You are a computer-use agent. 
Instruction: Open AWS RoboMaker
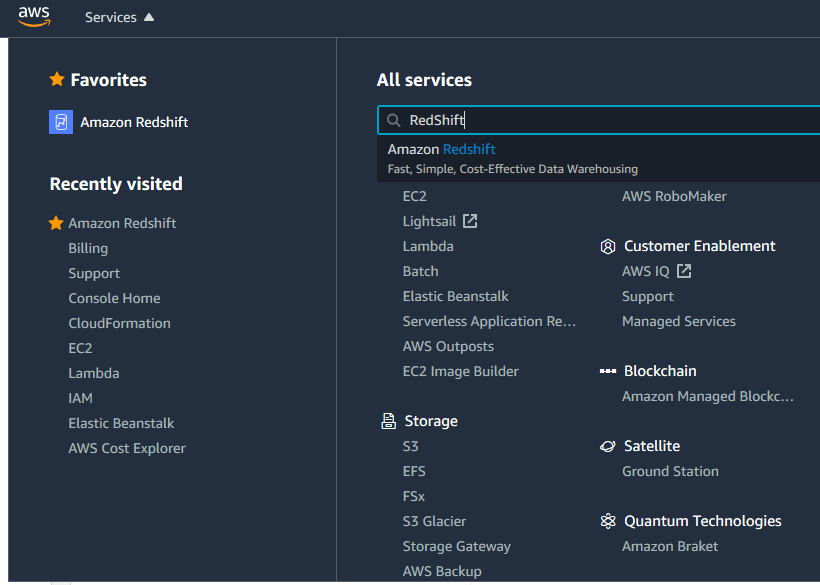[x=674, y=197]
